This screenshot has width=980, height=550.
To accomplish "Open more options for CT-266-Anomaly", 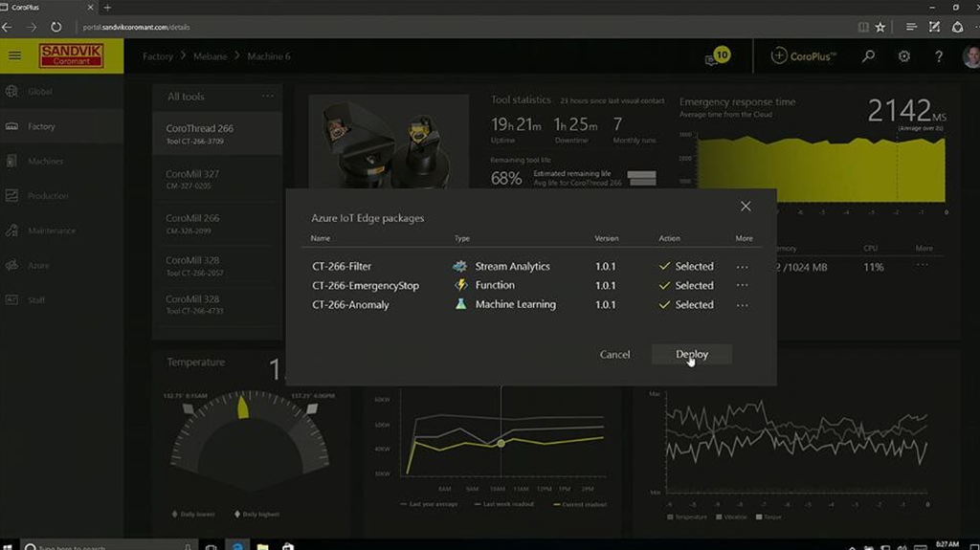I will pos(742,305).
